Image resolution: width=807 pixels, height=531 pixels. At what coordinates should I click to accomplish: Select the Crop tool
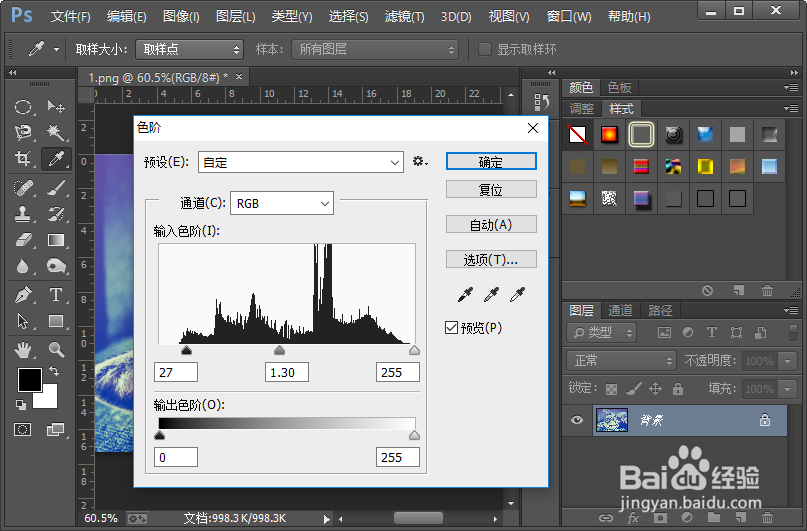(x=23, y=158)
